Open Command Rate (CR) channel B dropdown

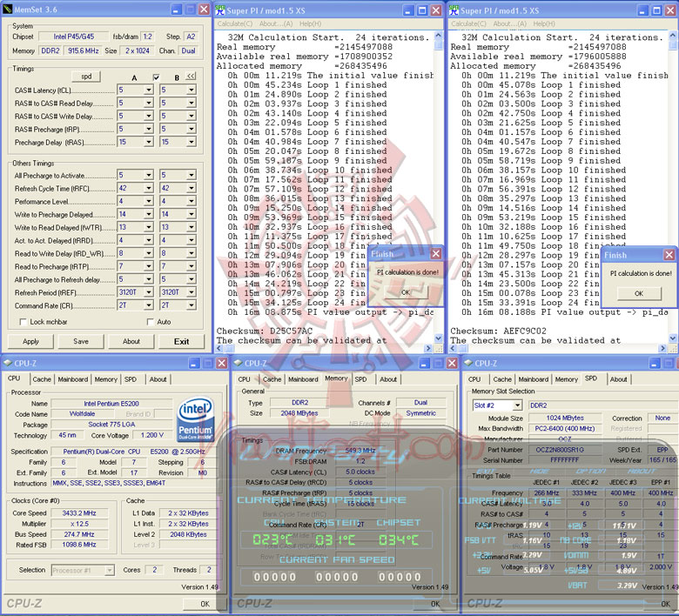click(x=191, y=305)
